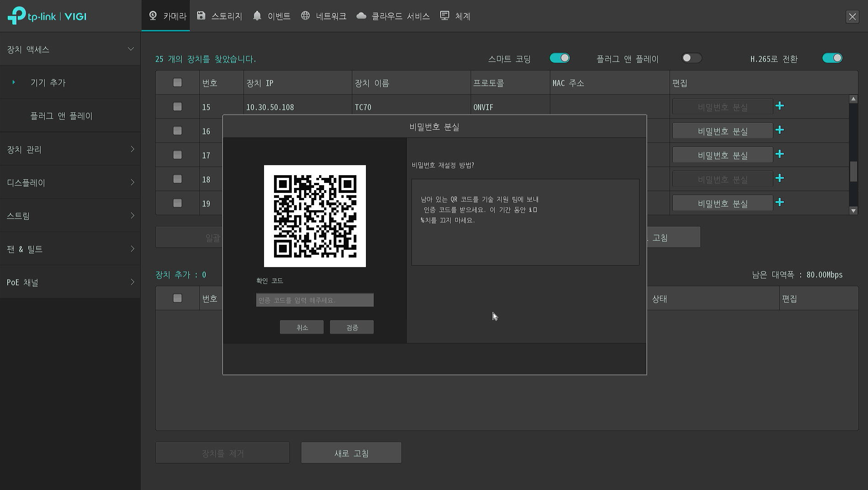868x490 pixels.
Task: Click the camera icon in the 카메라 tab
Action: click(x=153, y=15)
